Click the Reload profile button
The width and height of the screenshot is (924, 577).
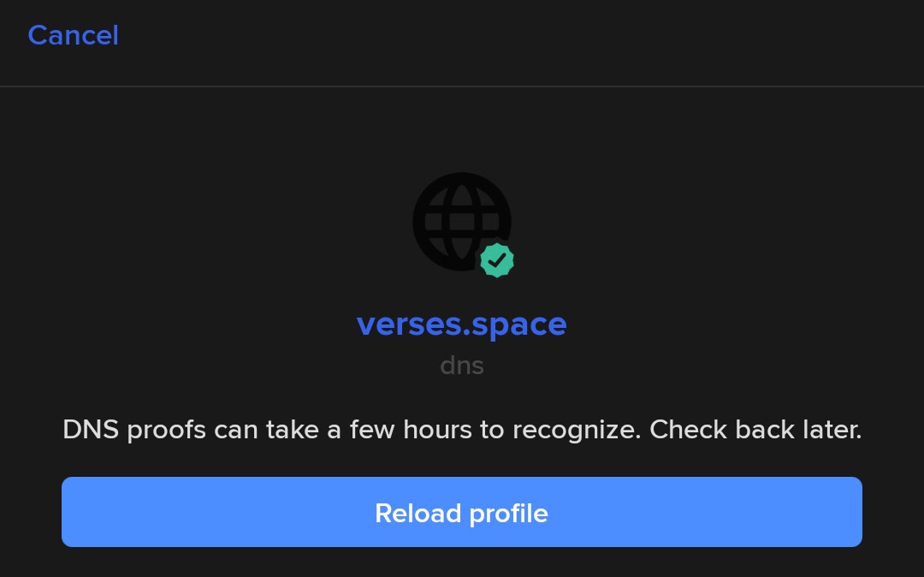[x=461, y=512]
